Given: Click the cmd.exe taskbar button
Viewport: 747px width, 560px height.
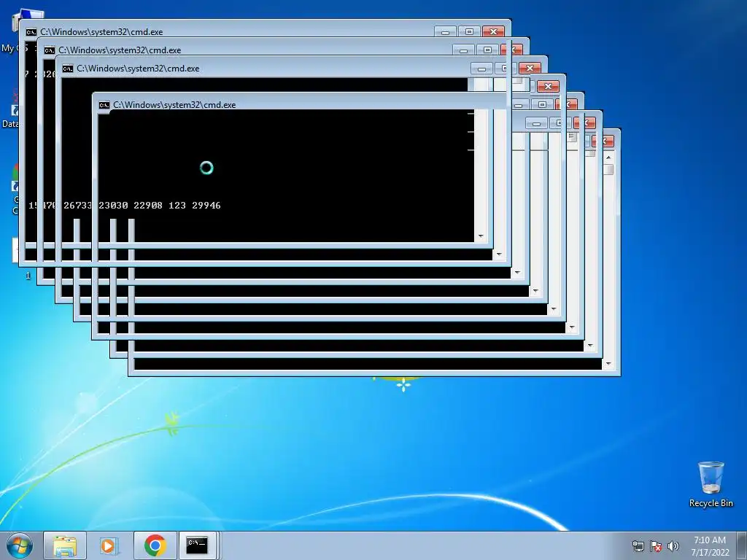Looking at the screenshot, I should (x=197, y=545).
